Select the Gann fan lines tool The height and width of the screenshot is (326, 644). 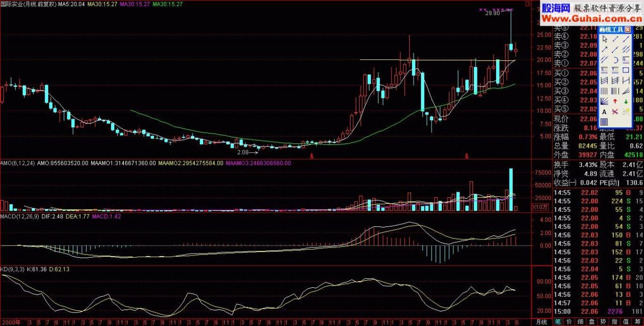(604, 101)
